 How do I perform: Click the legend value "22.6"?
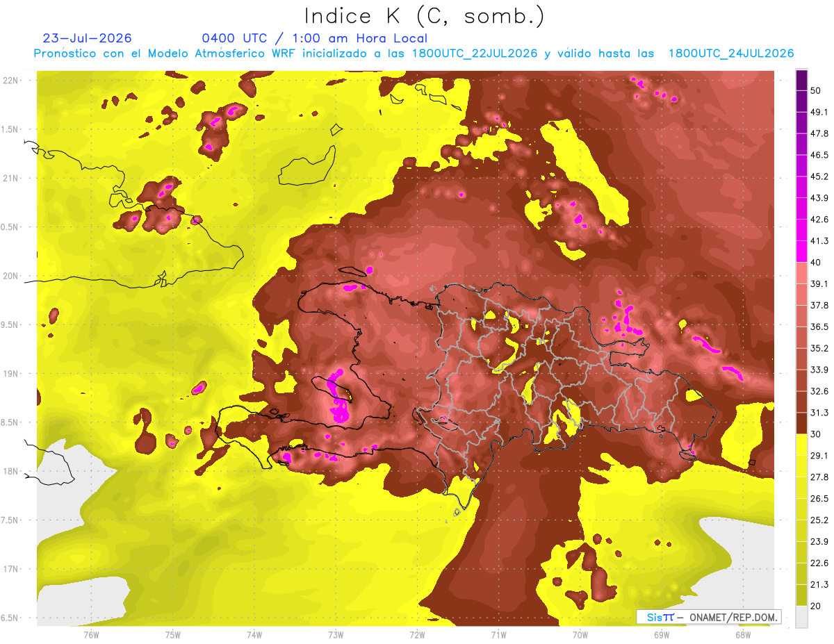819,563
